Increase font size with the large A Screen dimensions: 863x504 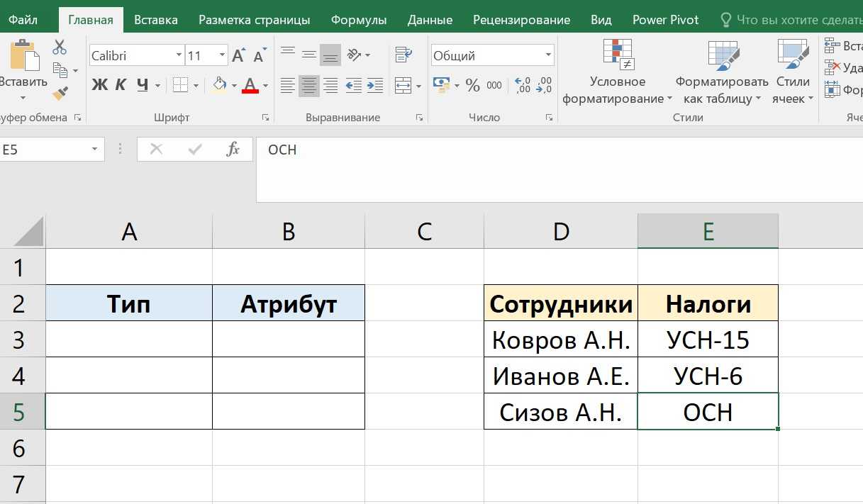click(x=239, y=55)
